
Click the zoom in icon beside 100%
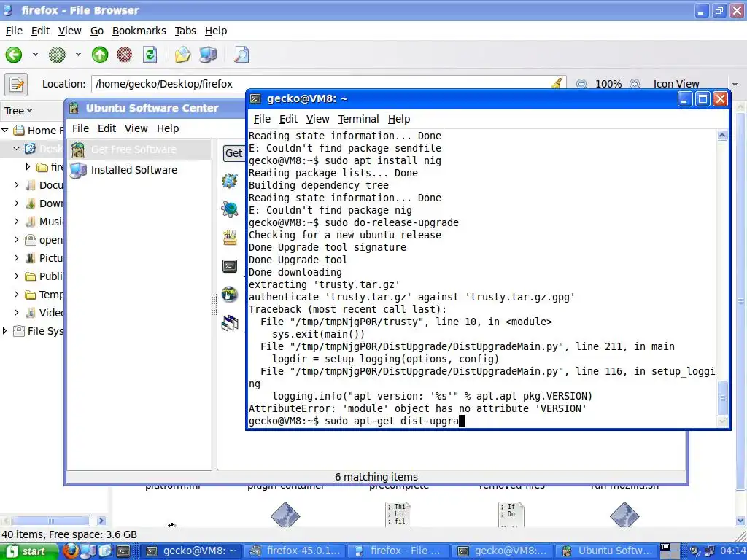point(635,84)
